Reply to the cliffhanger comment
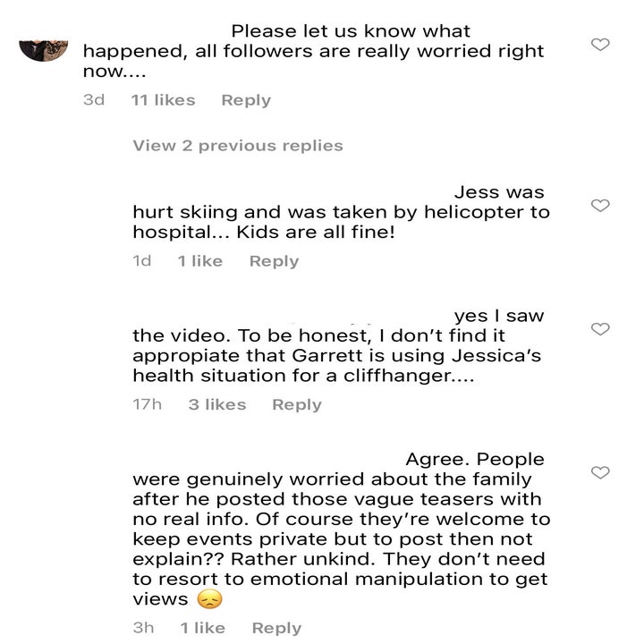The image size is (644, 644). click(x=296, y=404)
